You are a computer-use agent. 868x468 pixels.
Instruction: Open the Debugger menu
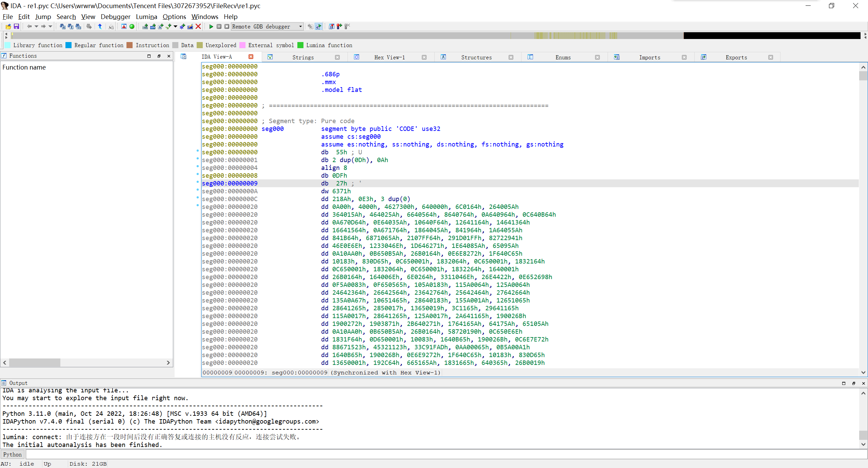115,17
